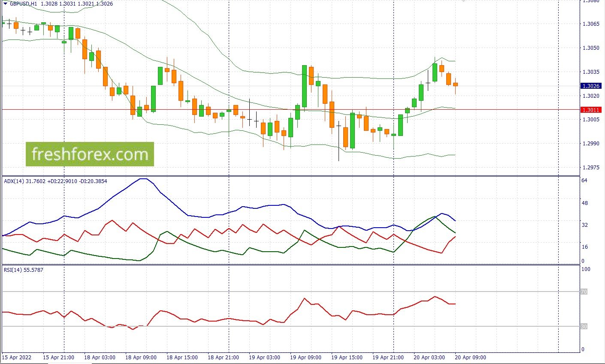Click the 19 Apr 03:00 time label
605x364 pixels.
[x=265, y=357]
